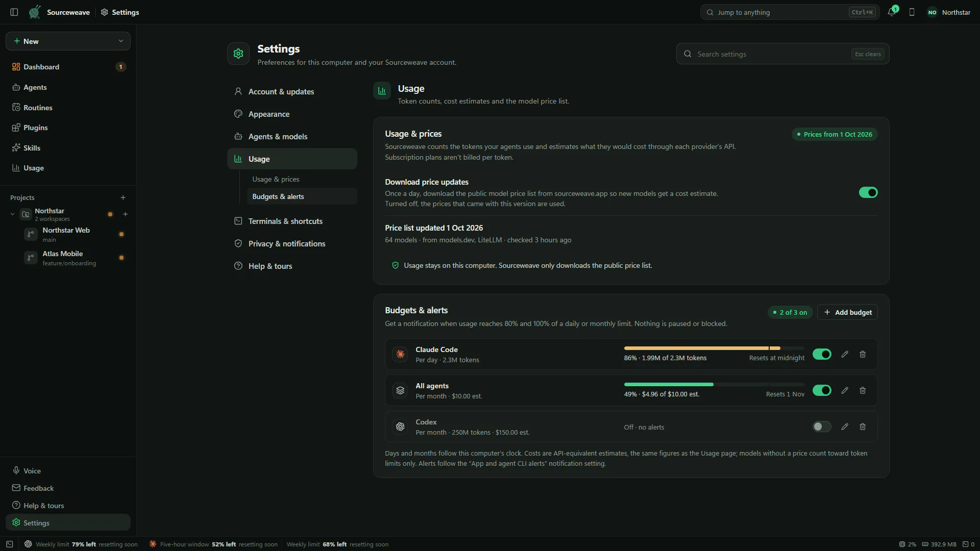The image size is (980, 551).
Task: Turn off the Claude Code budget alert
Action: click(x=822, y=354)
